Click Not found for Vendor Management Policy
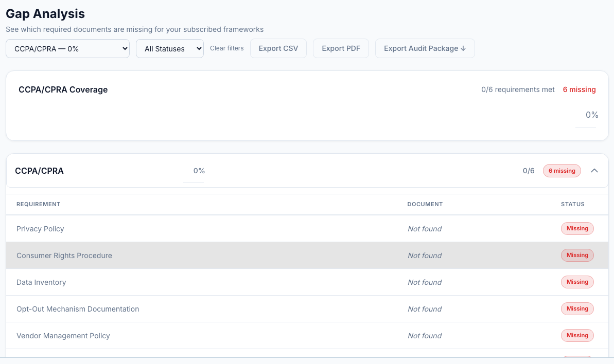Screen dimensions: 614x364 coord(425,336)
